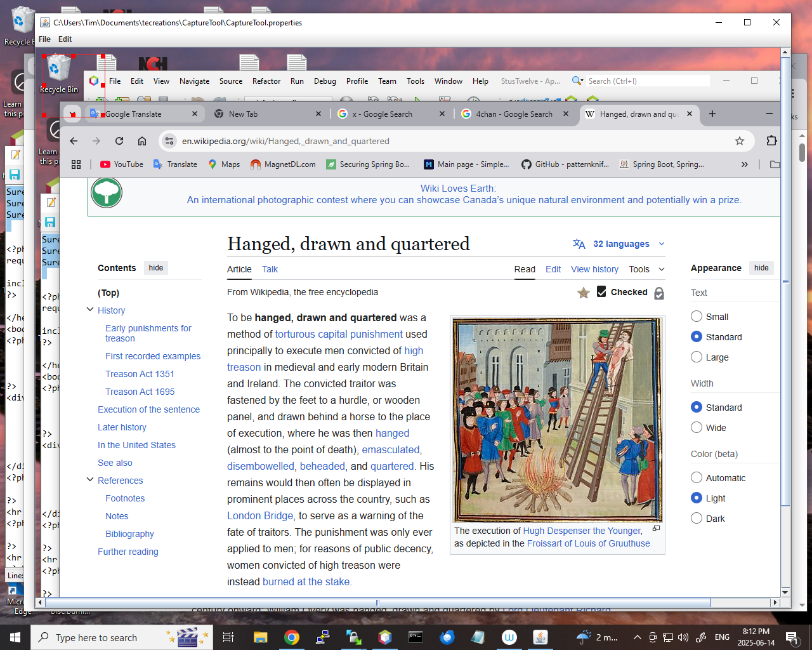
Task: Select the Automatic color option
Action: point(697,477)
